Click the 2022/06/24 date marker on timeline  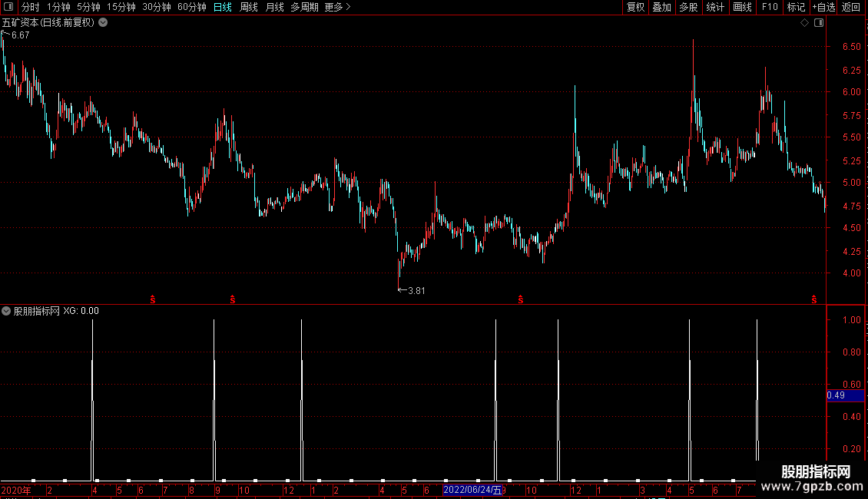coord(472,490)
